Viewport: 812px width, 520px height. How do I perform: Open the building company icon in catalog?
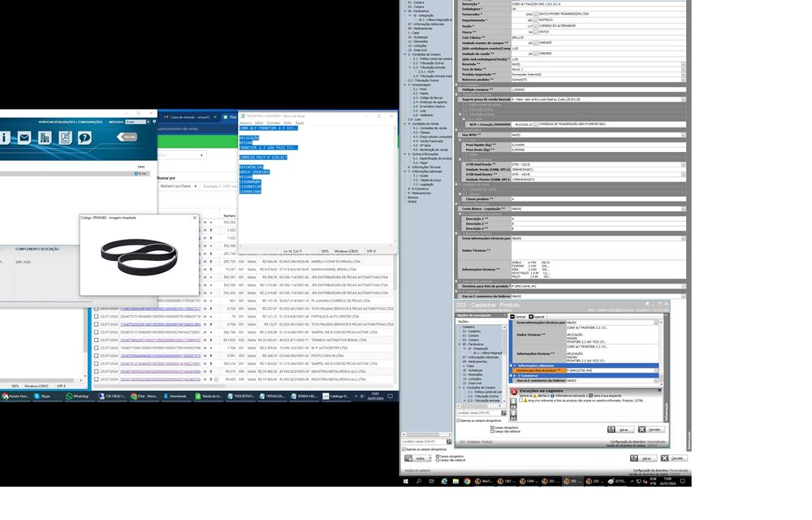(x=45, y=137)
